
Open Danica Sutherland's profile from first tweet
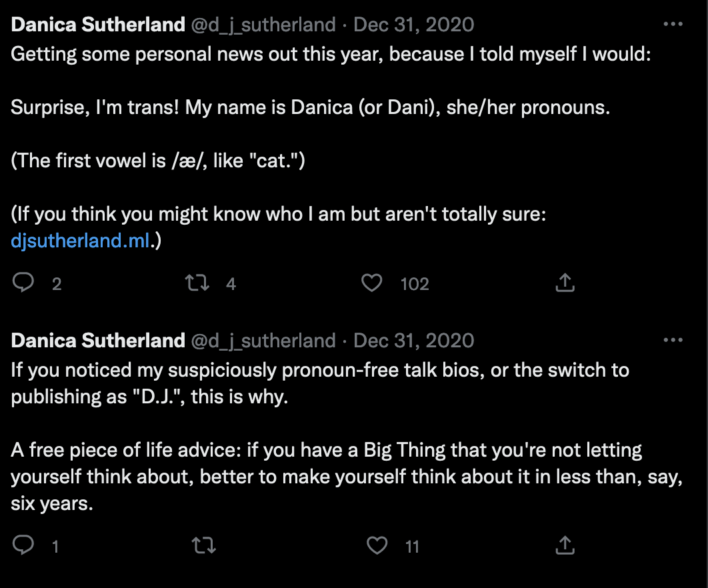(x=98, y=25)
